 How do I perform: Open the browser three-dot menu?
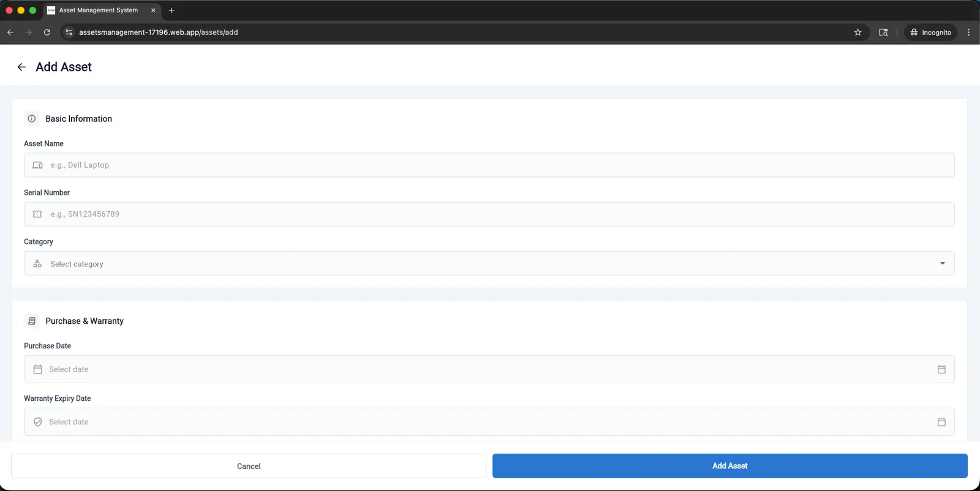coord(968,32)
